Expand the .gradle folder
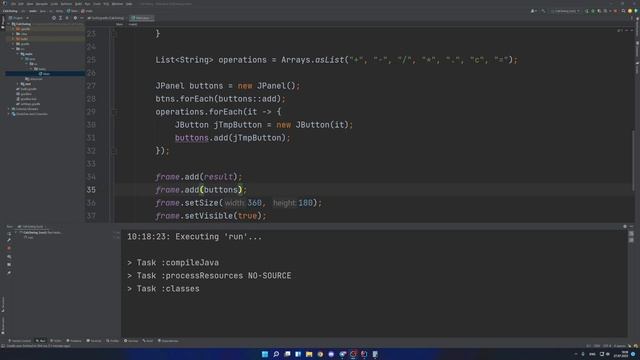The width and height of the screenshot is (640, 360). 13,29
